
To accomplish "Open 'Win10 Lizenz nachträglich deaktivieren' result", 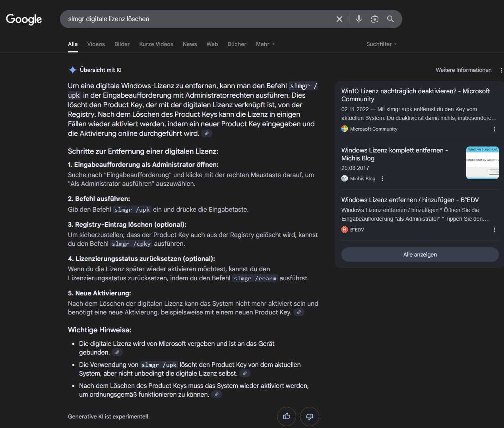I will click(x=416, y=95).
